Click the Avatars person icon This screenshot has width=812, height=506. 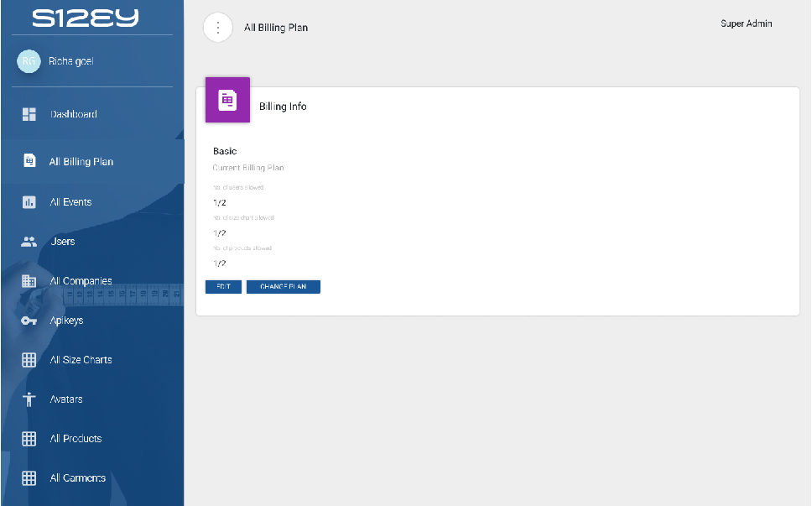(29, 399)
